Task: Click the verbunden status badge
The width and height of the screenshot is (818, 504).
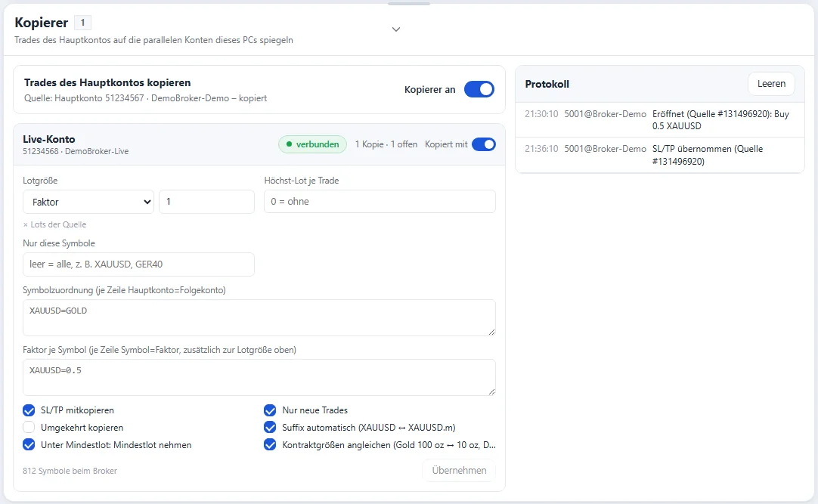Action: 312,144
